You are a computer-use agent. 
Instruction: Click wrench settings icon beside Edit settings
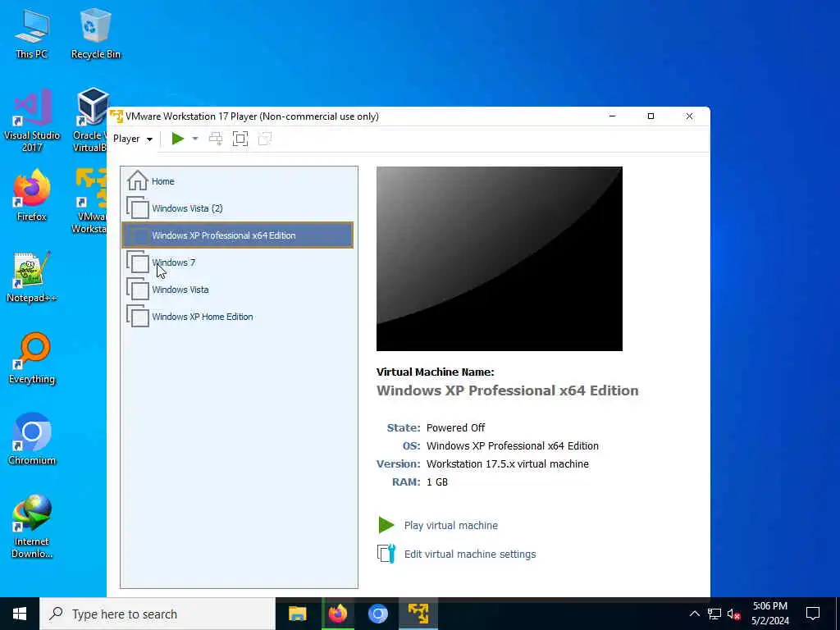click(x=386, y=554)
